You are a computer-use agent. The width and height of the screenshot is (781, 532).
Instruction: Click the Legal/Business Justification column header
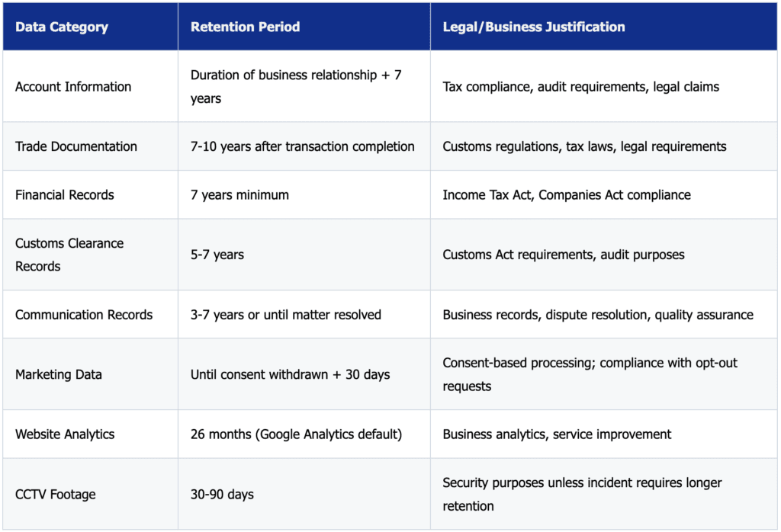pyautogui.click(x=533, y=27)
